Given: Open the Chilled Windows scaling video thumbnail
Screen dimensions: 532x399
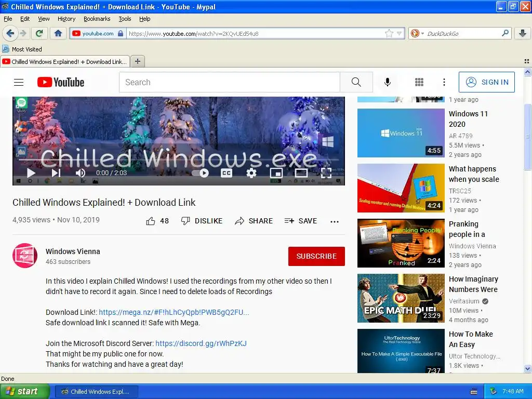Looking at the screenshot, I should [x=401, y=188].
